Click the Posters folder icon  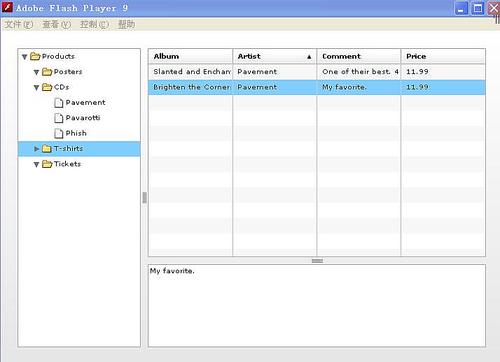[47, 71]
